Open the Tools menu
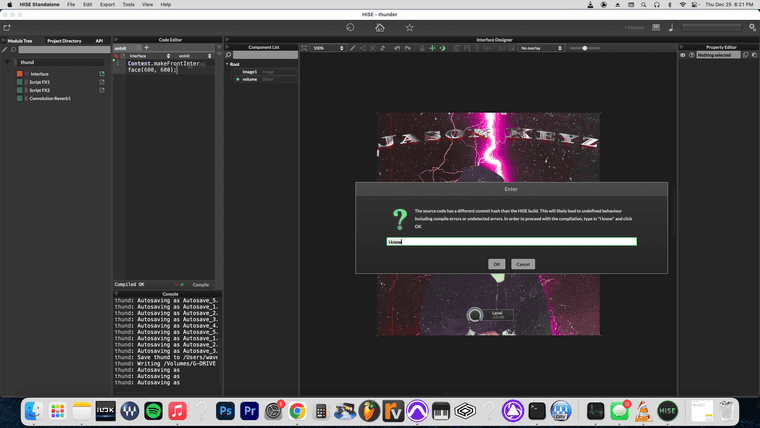Viewport: 760px width, 428px height. pyautogui.click(x=128, y=4)
